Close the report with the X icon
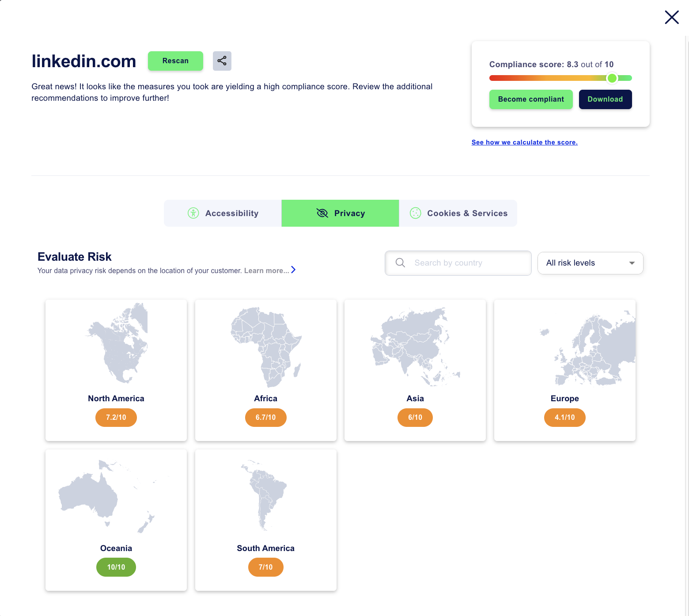The image size is (689, 616). point(671,18)
